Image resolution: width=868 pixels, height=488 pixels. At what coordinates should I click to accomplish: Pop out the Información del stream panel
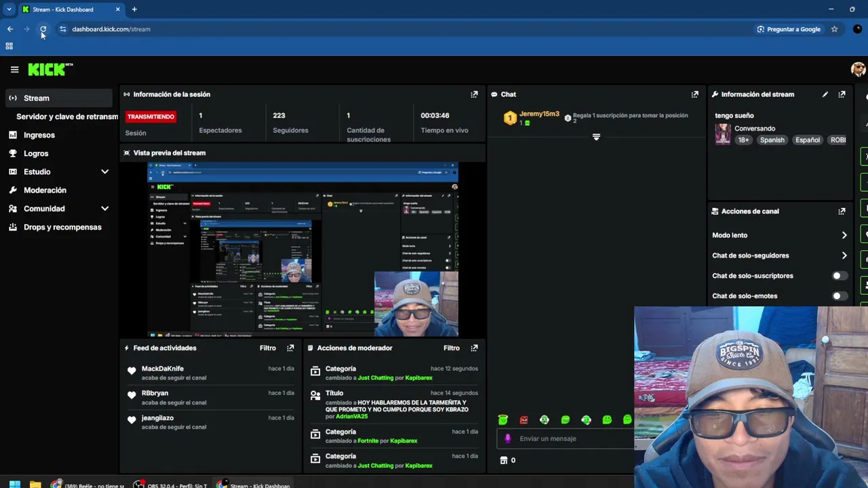pyautogui.click(x=842, y=94)
